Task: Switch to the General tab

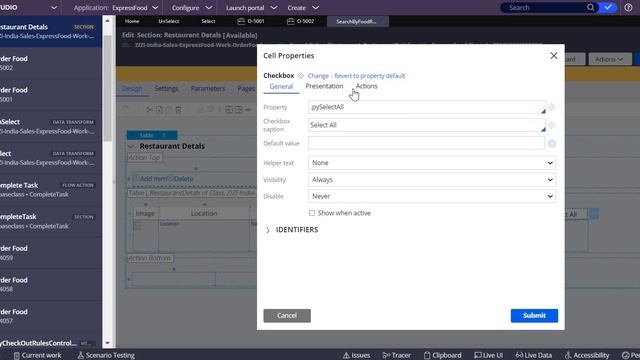Action: [281, 87]
